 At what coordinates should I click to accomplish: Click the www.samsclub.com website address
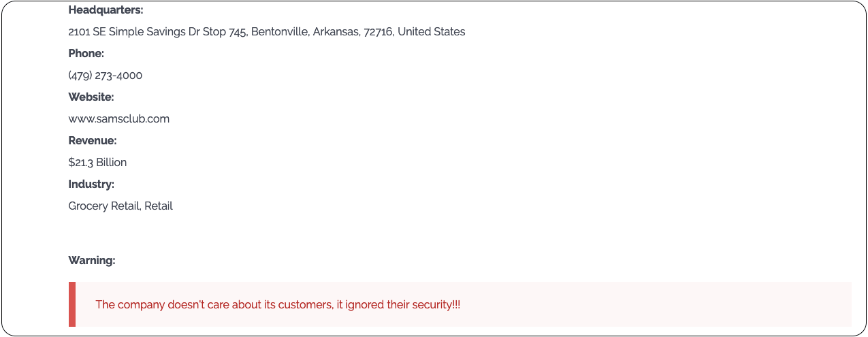(118, 119)
